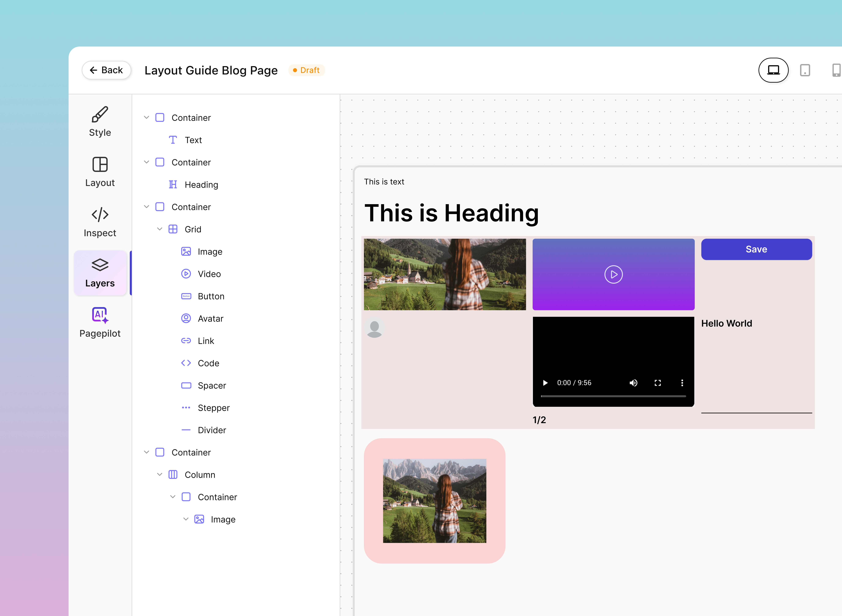Select the Link layer label

(206, 341)
